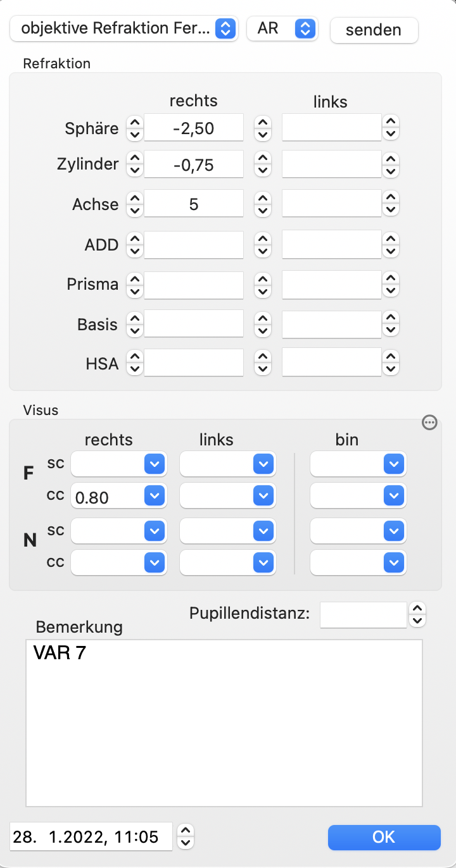Click the left Sphäre input field
456x868 pixels.
332,128
